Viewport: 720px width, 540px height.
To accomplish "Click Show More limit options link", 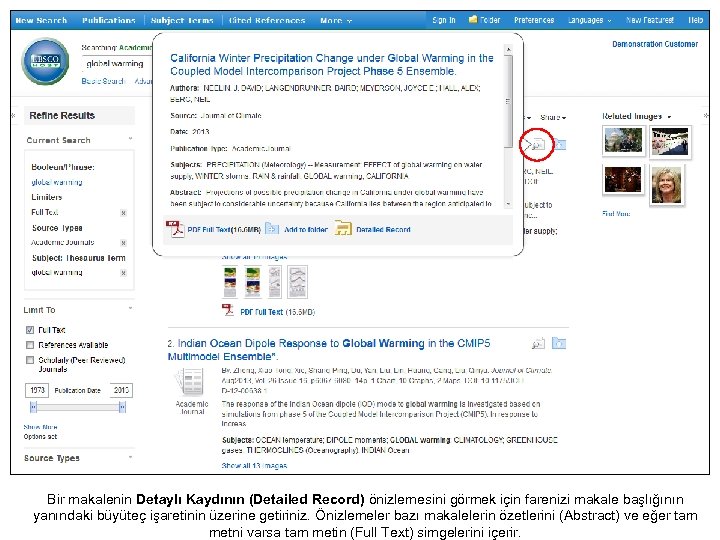I will pyautogui.click(x=40, y=427).
